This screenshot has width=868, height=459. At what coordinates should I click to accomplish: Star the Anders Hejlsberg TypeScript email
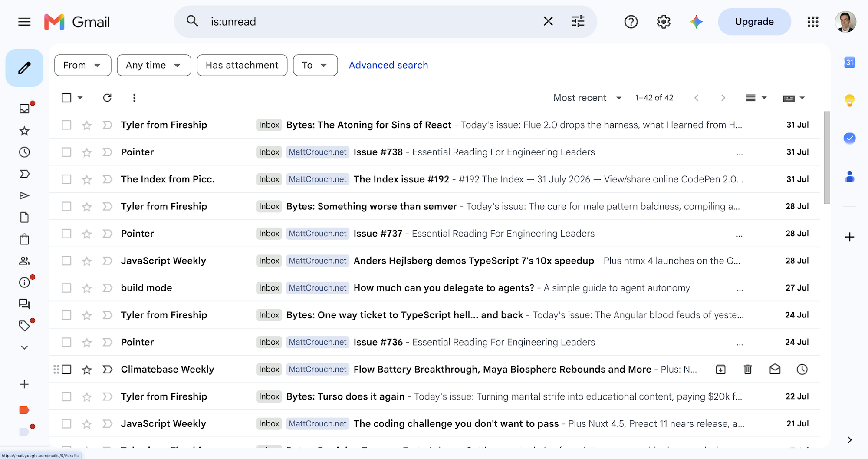87,261
